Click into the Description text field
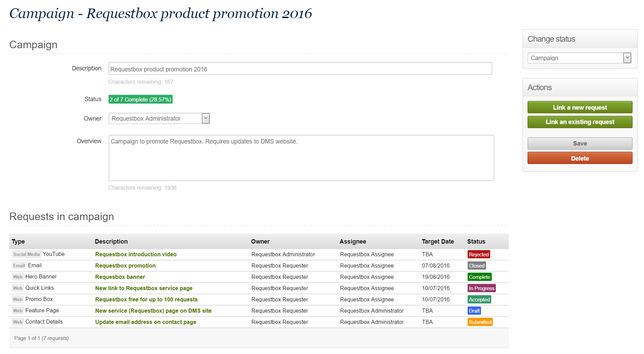644x354 pixels. (300, 69)
